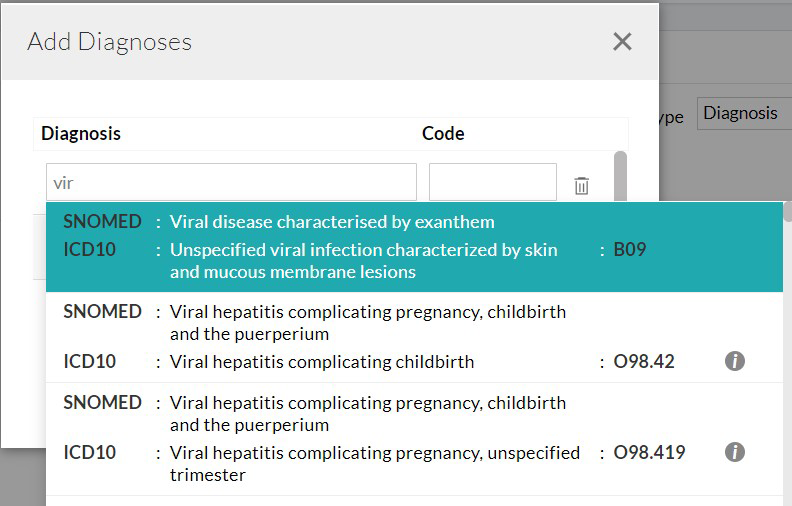792x506 pixels.
Task: Select 'Viral disease characterised by exanthem' suggestion
Action: coord(331,221)
